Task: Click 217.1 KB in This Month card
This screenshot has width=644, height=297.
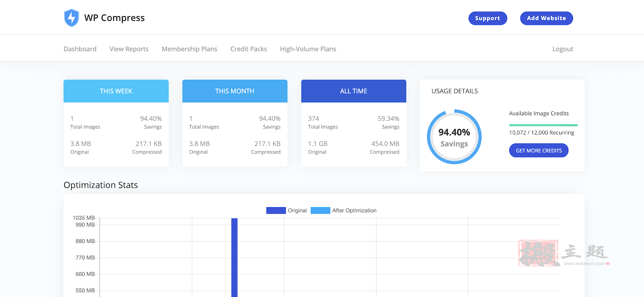Action: 267,143
